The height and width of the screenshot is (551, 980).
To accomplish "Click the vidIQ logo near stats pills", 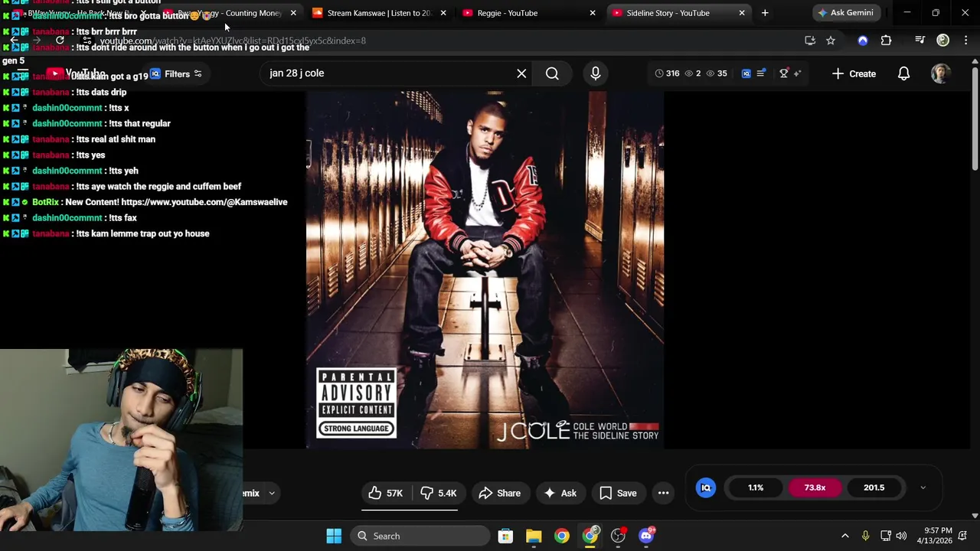I will [706, 487].
